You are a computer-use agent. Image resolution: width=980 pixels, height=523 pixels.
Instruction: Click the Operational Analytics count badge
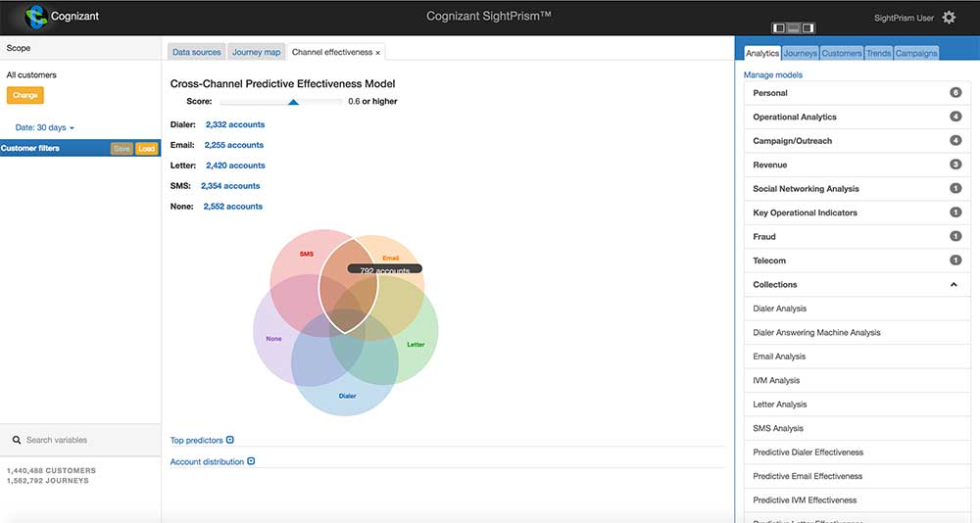point(955,117)
